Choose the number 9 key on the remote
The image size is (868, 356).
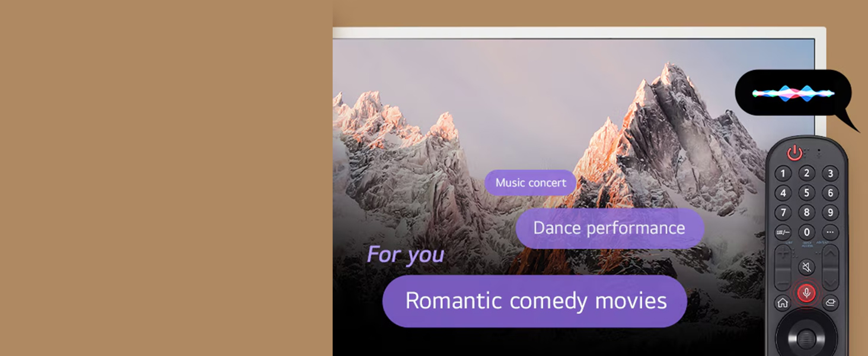tap(830, 212)
